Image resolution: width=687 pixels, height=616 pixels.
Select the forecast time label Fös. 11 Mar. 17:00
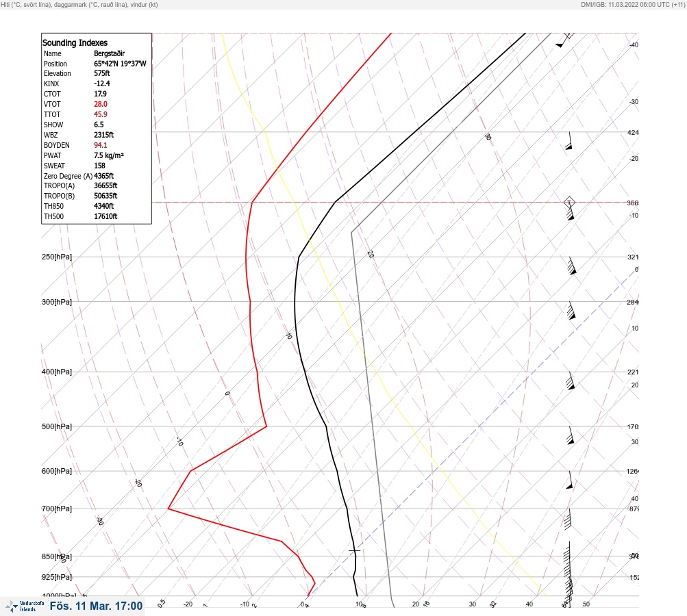point(96,606)
